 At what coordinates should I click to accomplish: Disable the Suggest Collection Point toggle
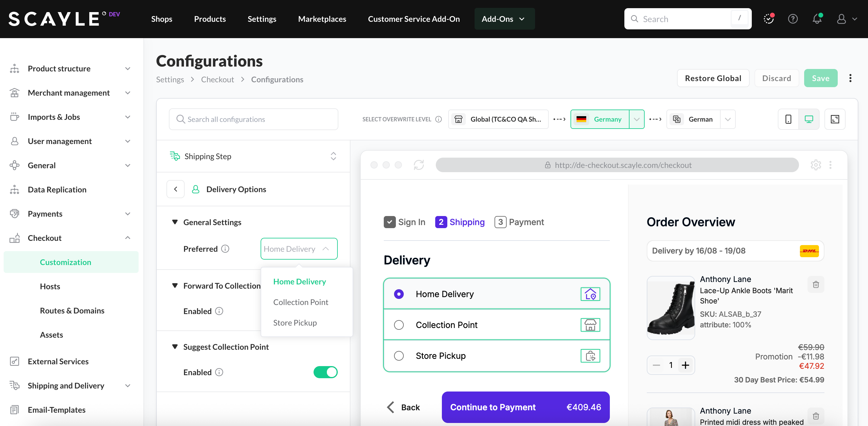click(x=325, y=372)
